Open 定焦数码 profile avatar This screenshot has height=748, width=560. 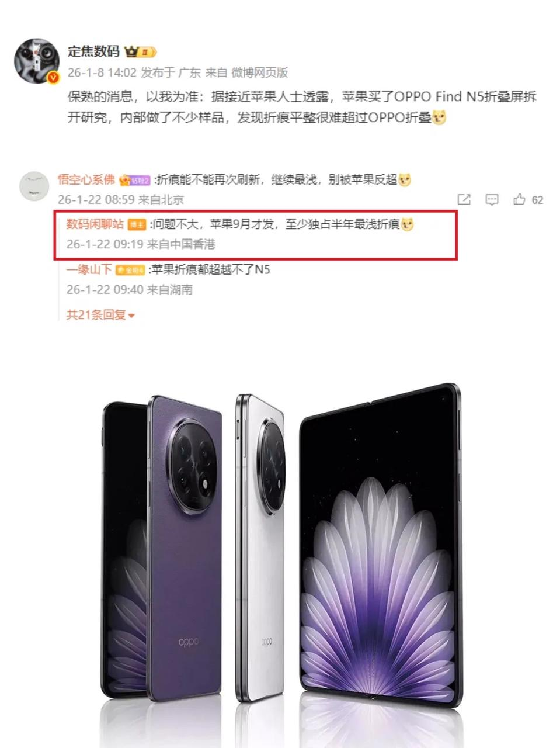click(36, 62)
